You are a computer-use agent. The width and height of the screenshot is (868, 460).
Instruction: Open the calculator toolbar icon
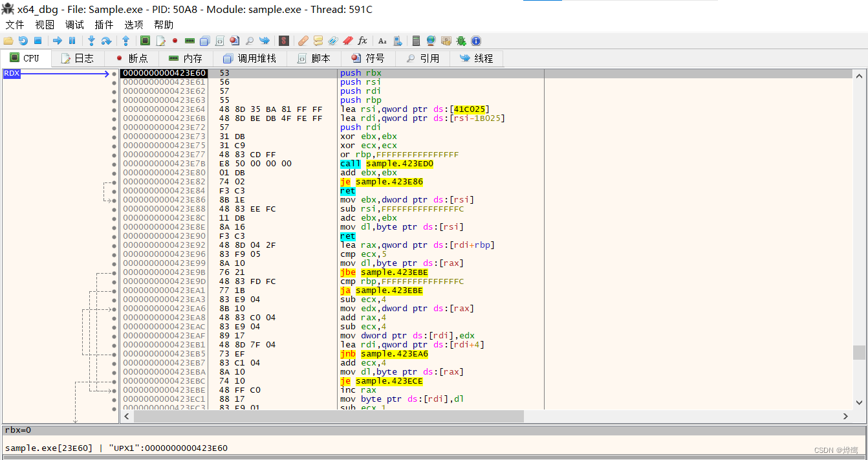point(416,41)
